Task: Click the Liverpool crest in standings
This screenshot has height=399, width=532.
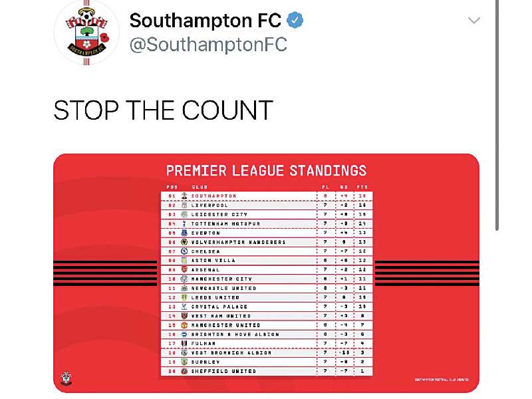Action: pyautogui.click(x=183, y=205)
